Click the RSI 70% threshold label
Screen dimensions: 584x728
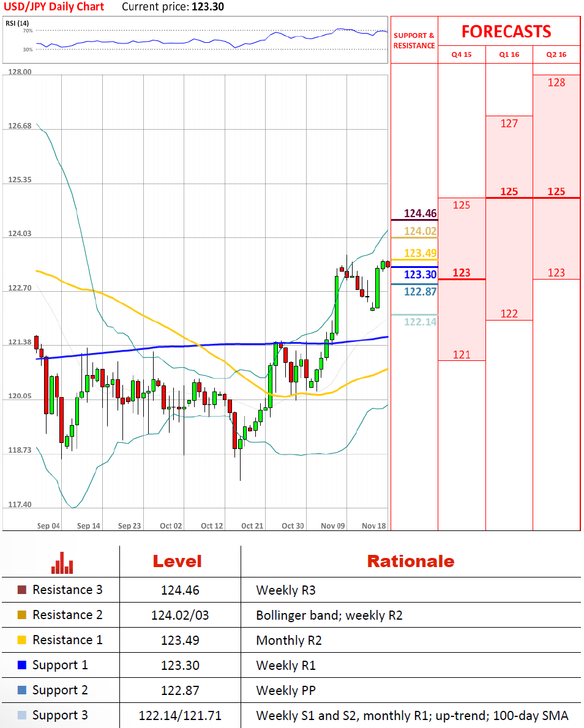pos(28,31)
